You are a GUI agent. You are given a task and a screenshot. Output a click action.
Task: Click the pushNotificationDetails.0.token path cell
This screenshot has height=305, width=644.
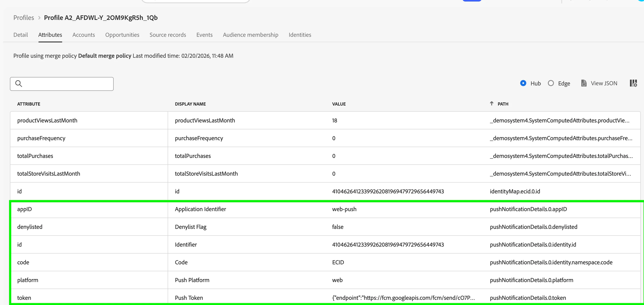tap(528, 298)
